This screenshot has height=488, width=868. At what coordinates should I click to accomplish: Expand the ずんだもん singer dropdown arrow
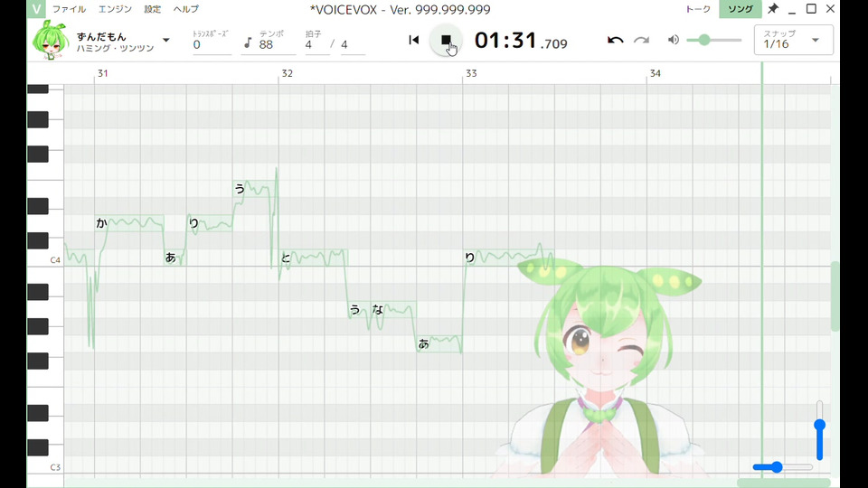click(166, 40)
